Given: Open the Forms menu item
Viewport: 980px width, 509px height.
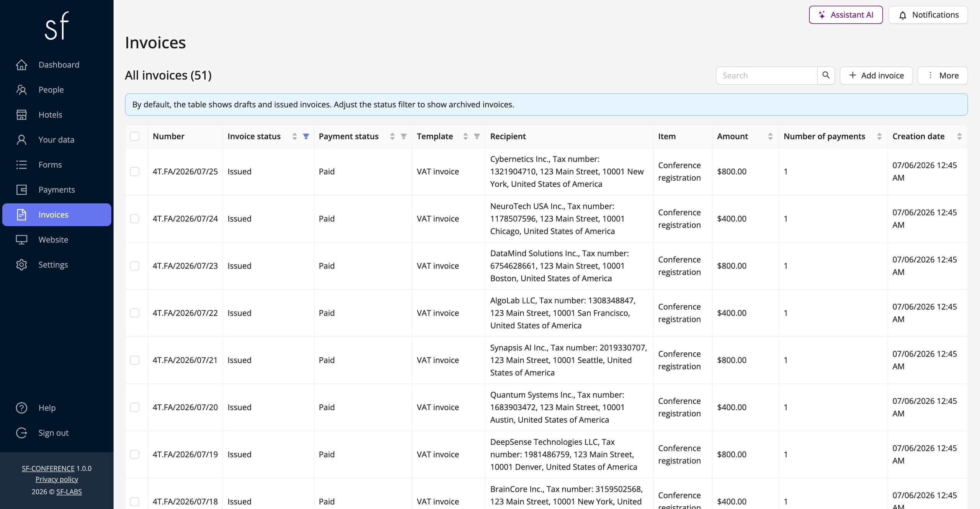Looking at the screenshot, I should [x=57, y=165].
